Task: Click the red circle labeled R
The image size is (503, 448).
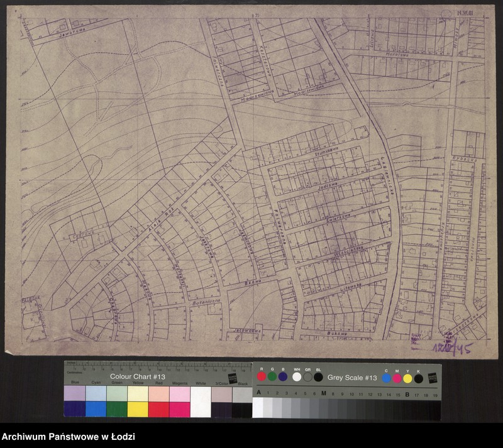Action: [262, 377]
